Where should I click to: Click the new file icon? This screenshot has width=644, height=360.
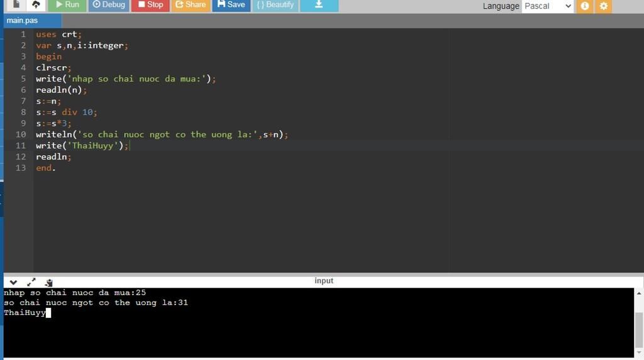16,5
